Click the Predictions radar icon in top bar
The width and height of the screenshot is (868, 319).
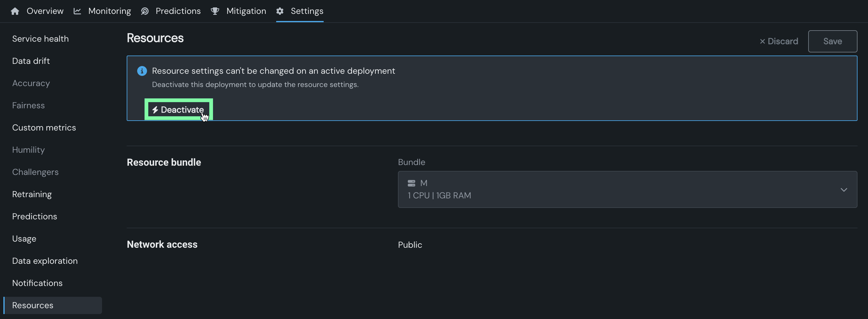(145, 11)
